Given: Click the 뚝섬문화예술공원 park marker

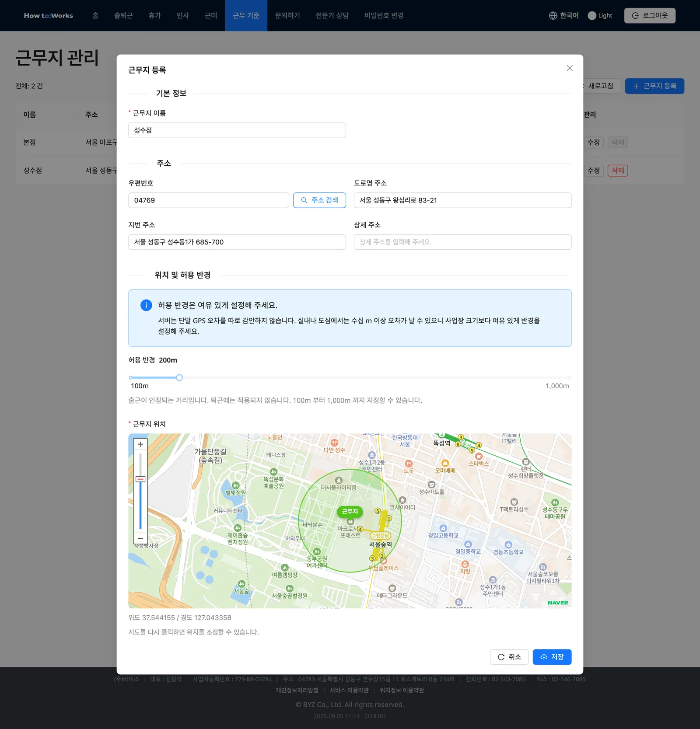Looking at the screenshot, I should (273, 472).
